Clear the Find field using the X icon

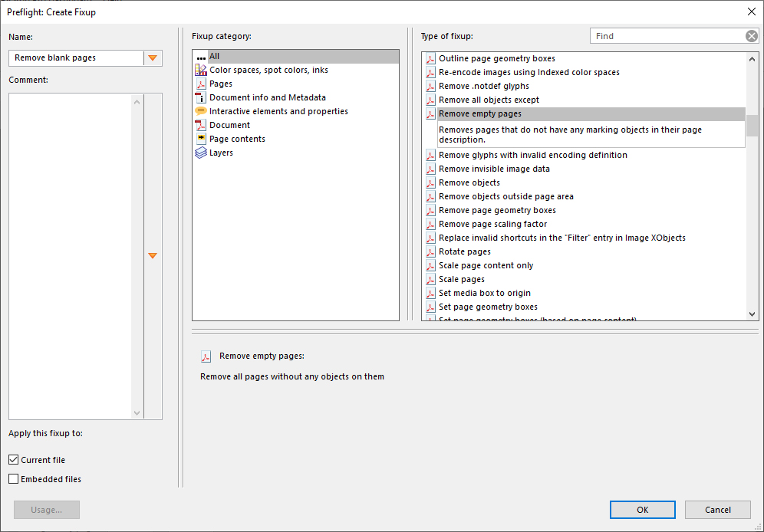pyautogui.click(x=752, y=35)
